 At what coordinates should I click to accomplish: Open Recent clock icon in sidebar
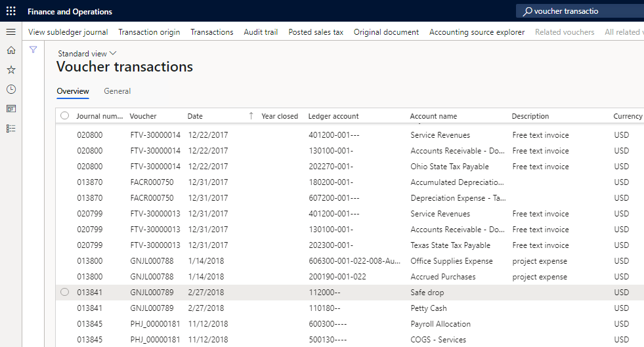coord(11,89)
